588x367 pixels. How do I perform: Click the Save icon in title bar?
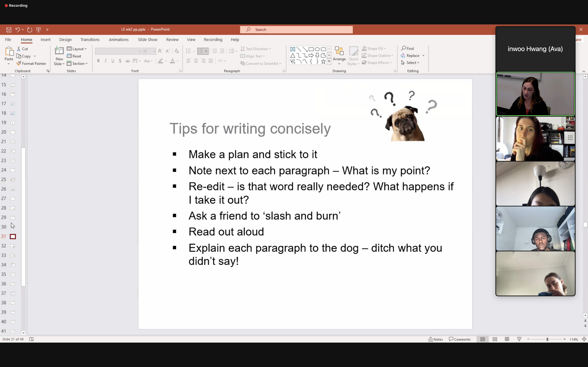point(9,30)
